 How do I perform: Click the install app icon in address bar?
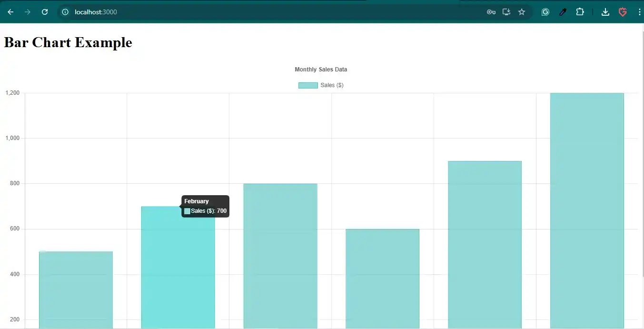point(506,12)
